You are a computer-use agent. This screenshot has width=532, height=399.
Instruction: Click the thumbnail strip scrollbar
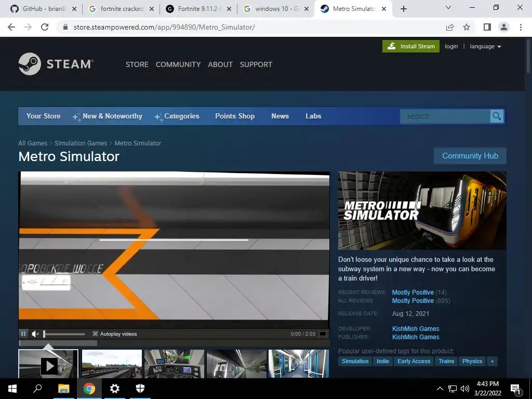58,343
